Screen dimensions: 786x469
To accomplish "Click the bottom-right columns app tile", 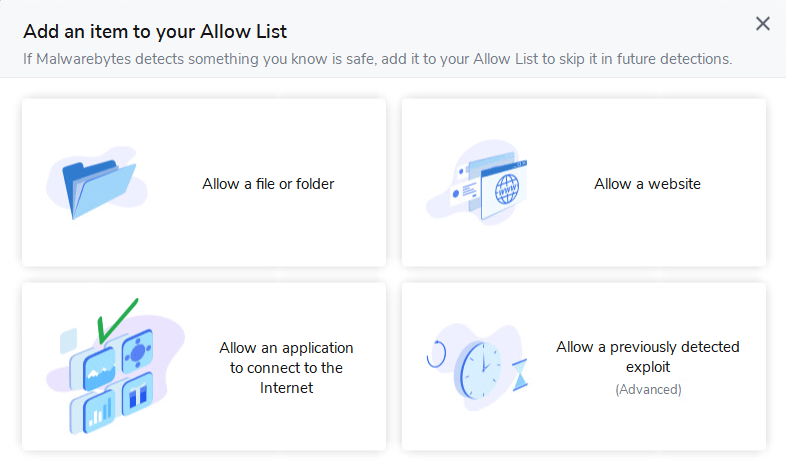I will 137,394.
